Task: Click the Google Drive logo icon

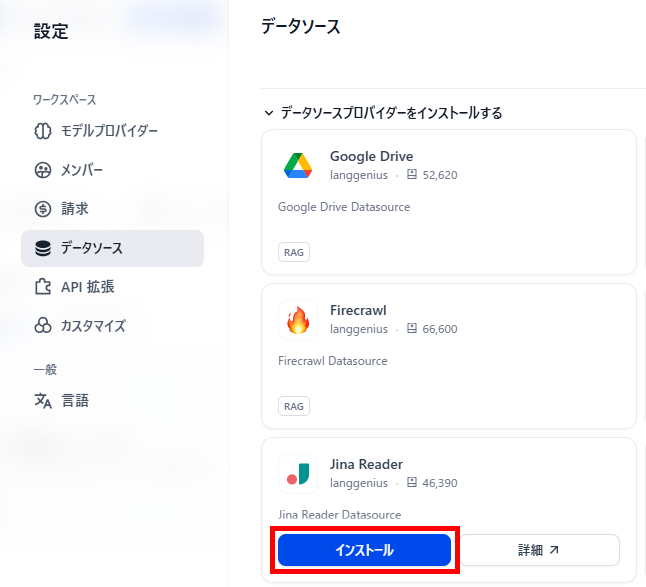Action: [x=297, y=166]
